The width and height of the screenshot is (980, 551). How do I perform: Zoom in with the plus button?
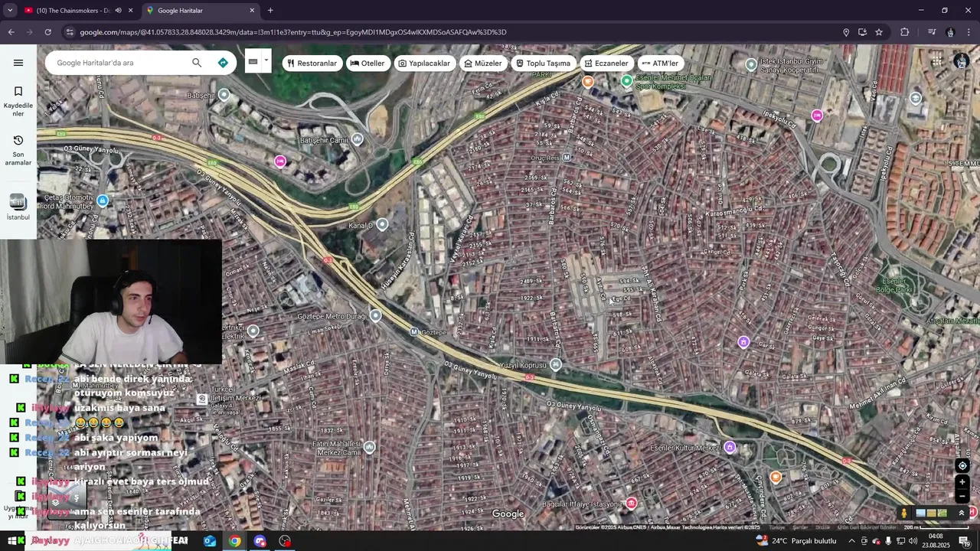(x=962, y=482)
